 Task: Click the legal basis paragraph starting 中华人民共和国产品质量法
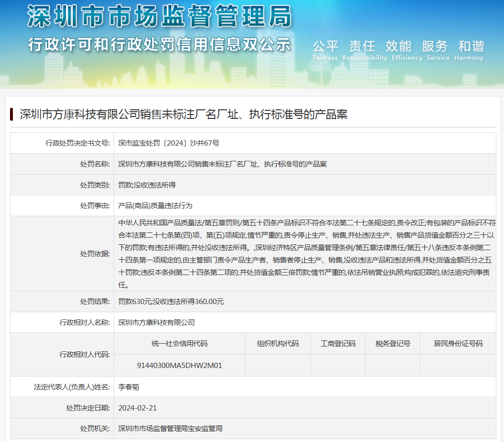click(x=307, y=253)
